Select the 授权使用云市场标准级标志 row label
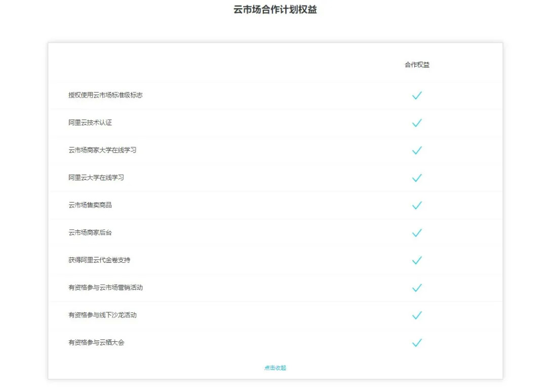Image resolution: width=547 pixels, height=392 pixels. coord(105,95)
